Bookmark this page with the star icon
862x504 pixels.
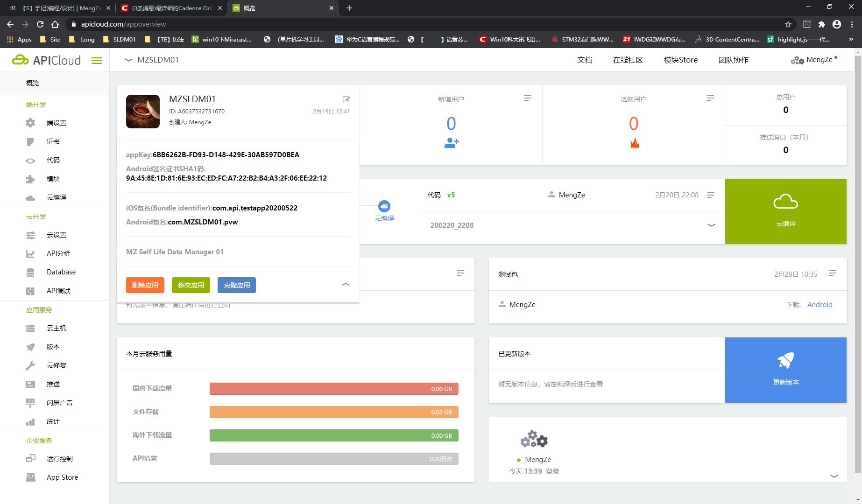(x=788, y=24)
